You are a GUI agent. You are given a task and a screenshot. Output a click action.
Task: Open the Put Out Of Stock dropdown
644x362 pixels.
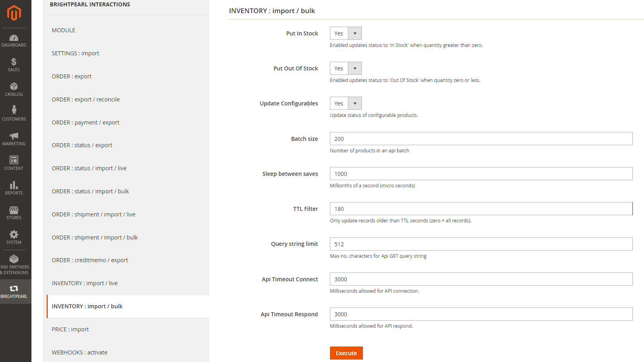(355, 68)
